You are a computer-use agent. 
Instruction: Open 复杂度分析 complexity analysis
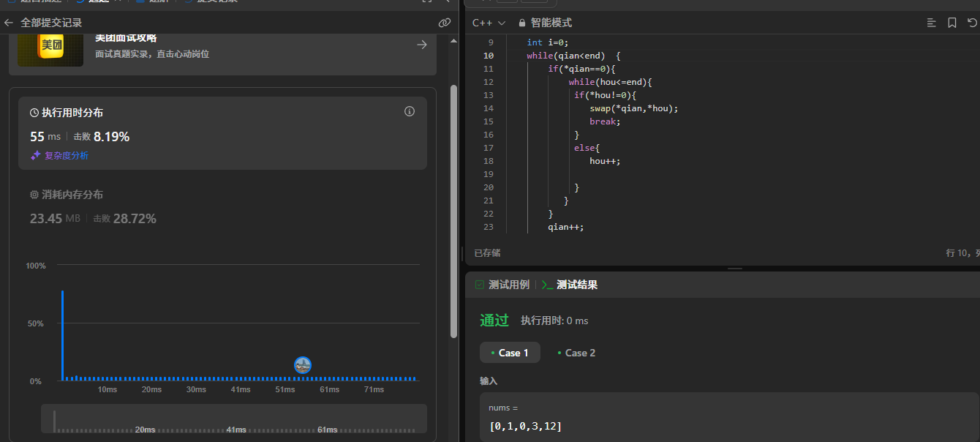point(59,156)
